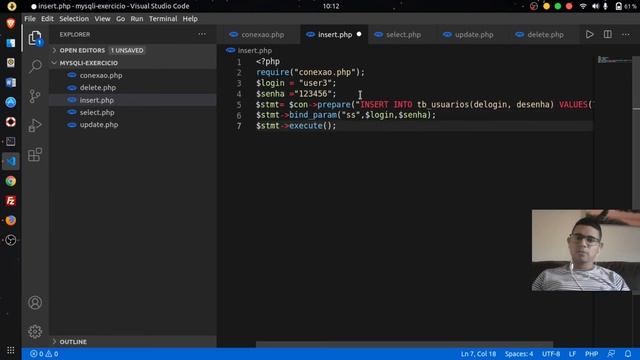
Task: Launch FileZilla from the dock
Action: (11, 201)
